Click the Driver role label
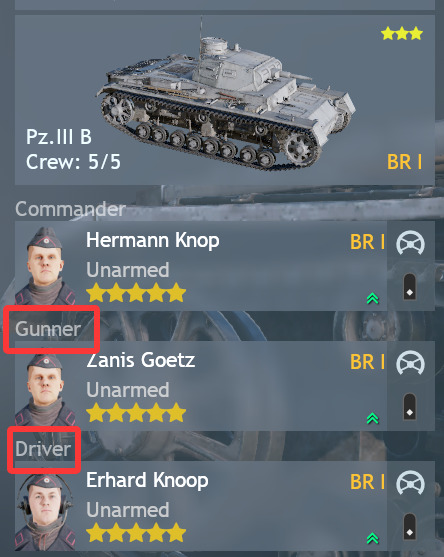Image resolution: width=444 pixels, height=557 pixels. (x=43, y=449)
